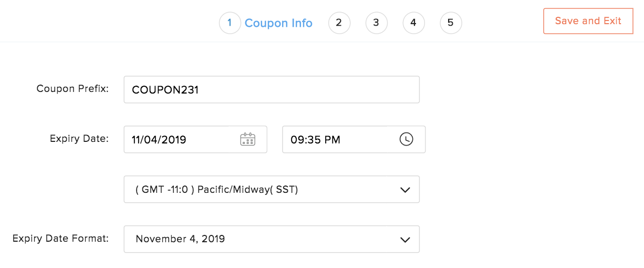Click the 09:35 PM time field

click(x=336, y=140)
